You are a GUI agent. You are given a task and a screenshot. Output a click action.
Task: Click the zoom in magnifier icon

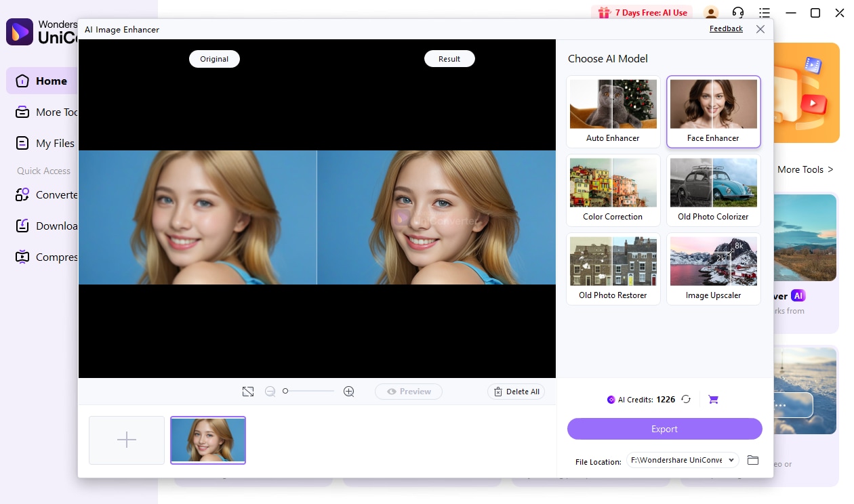click(349, 392)
